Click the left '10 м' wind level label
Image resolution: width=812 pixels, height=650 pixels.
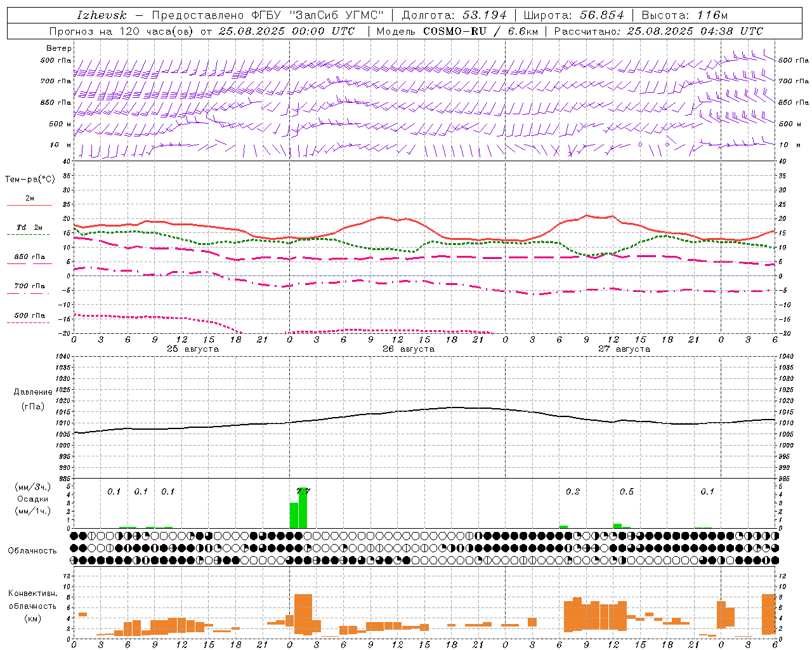click(x=60, y=145)
